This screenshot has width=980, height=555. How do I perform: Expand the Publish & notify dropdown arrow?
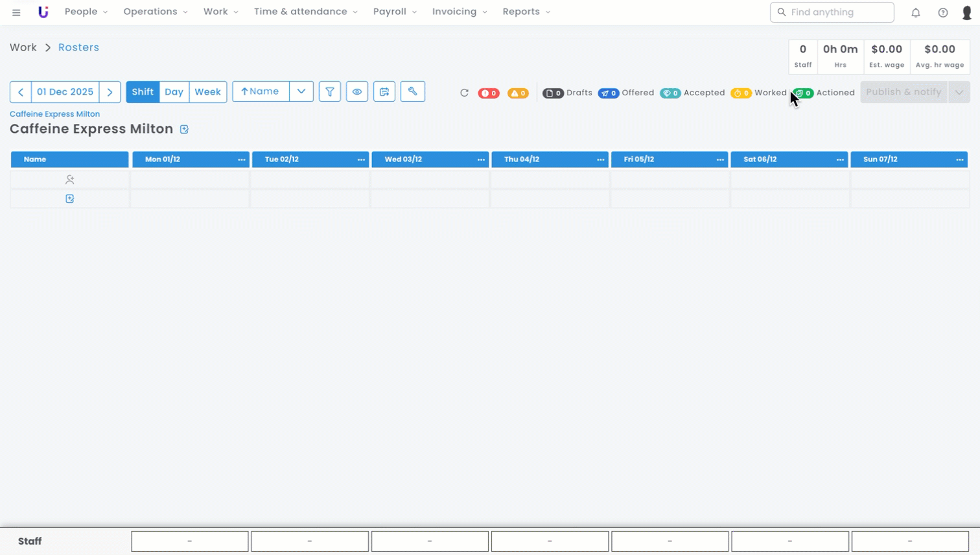coord(959,92)
